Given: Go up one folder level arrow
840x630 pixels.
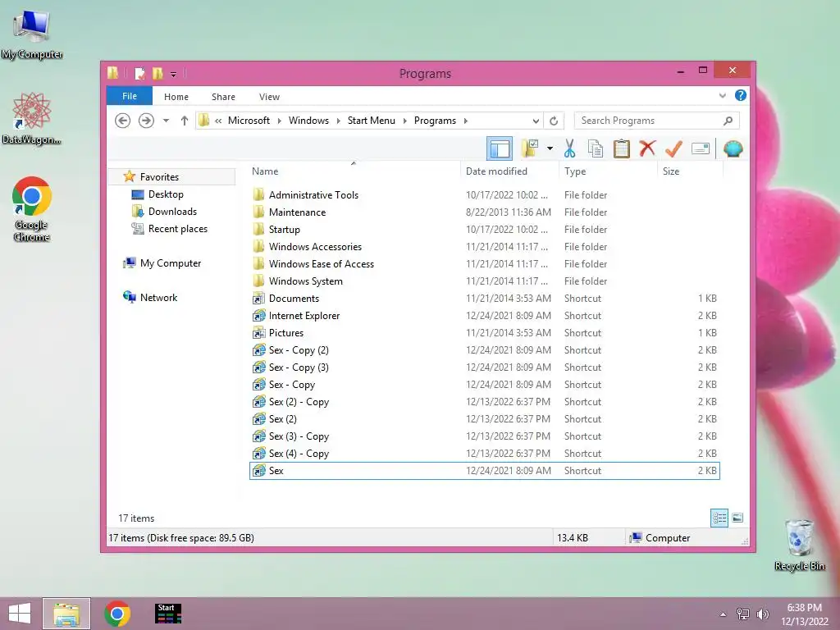Looking at the screenshot, I should click(185, 121).
